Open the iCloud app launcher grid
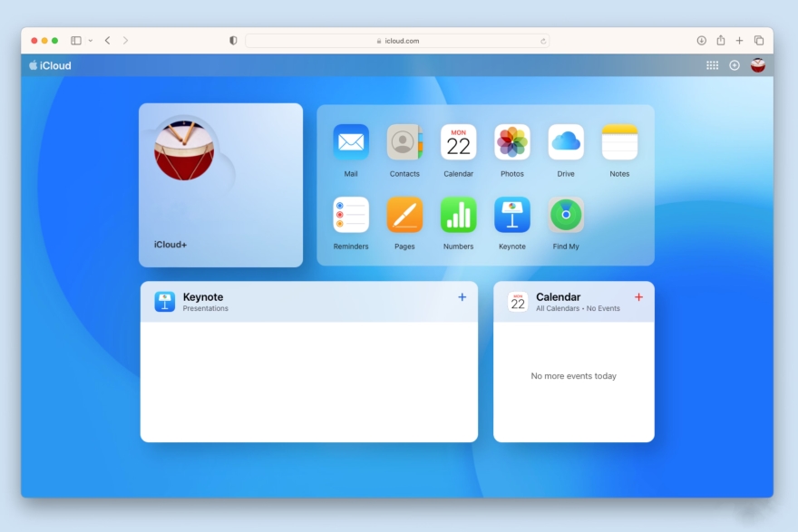 (x=713, y=64)
